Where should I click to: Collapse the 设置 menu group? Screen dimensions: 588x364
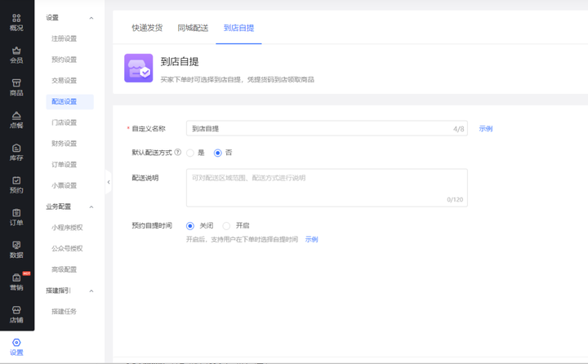point(91,18)
